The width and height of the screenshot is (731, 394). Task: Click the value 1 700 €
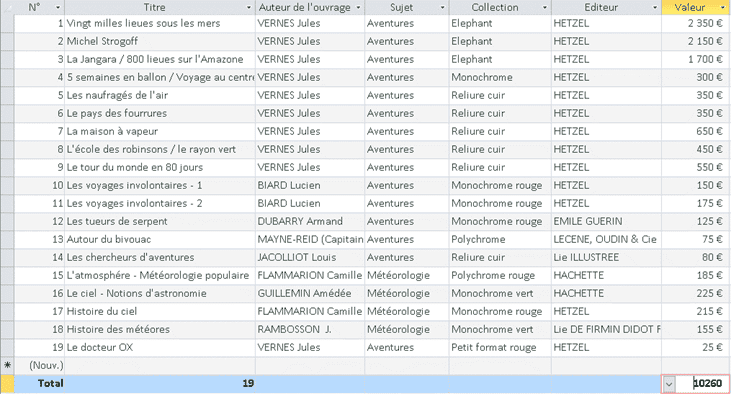[x=705, y=59]
